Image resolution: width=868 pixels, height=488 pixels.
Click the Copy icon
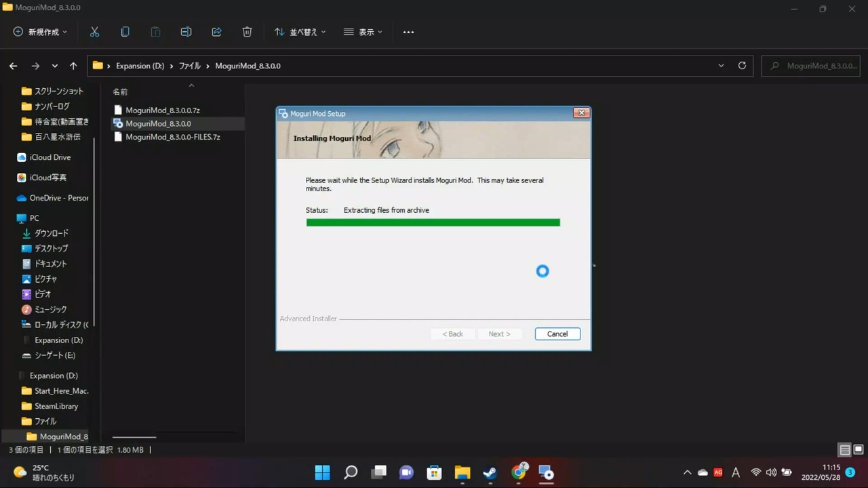[125, 32]
